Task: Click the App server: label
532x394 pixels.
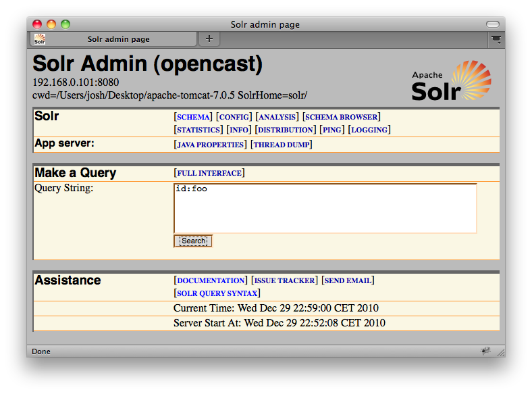Action: [64, 143]
